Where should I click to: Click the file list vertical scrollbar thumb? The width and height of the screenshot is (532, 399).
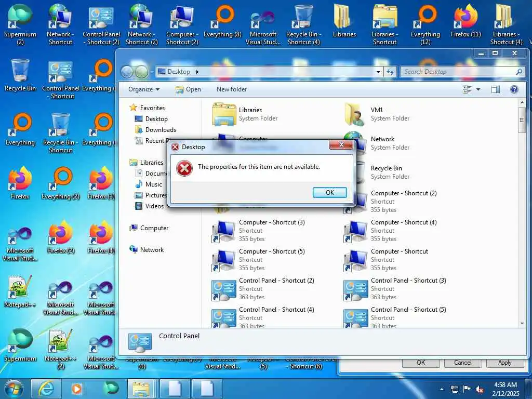(x=522, y=120)
